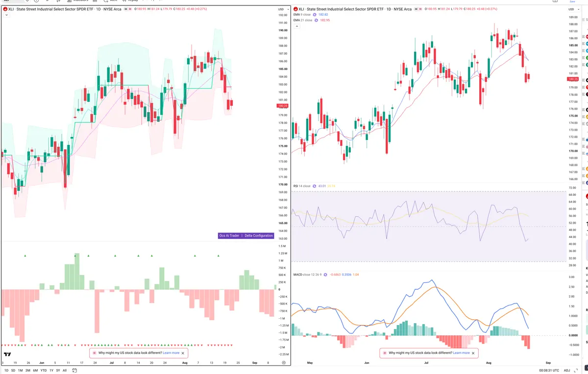The height and width of the screenshot is (374, 588).
Task: Click the Delta Configuration label
Action: pos(259,235)
